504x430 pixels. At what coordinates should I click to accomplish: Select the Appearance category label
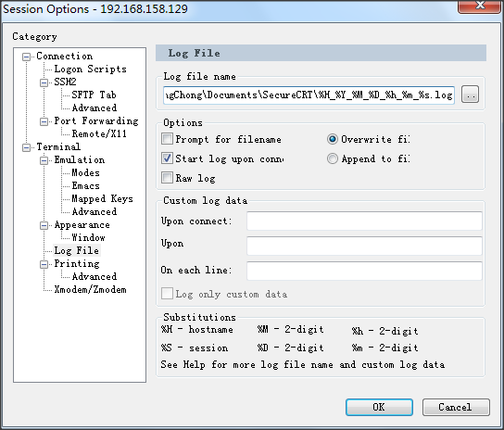point(82,225)
